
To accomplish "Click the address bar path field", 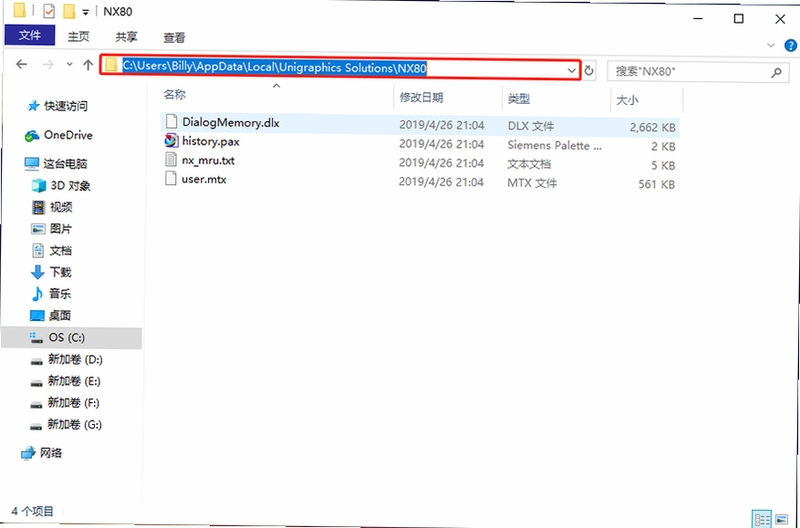I will pos(340,69).
